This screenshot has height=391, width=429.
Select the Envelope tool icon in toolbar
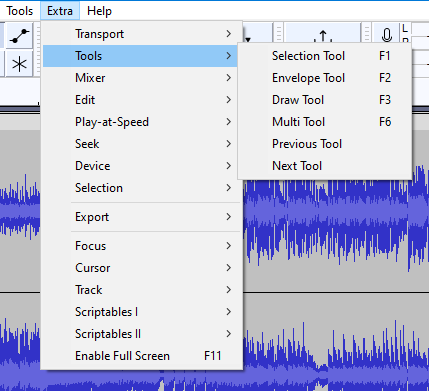[19, 36]
